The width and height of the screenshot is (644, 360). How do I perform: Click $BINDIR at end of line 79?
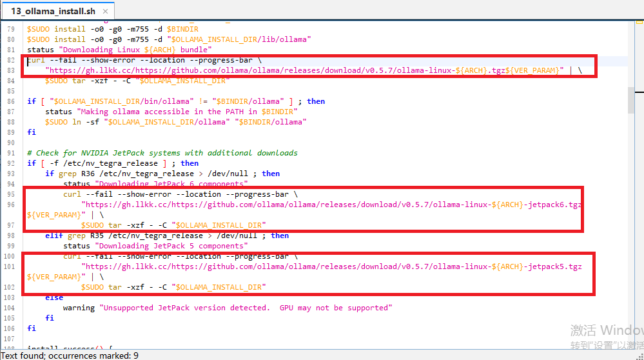(182, 29)
